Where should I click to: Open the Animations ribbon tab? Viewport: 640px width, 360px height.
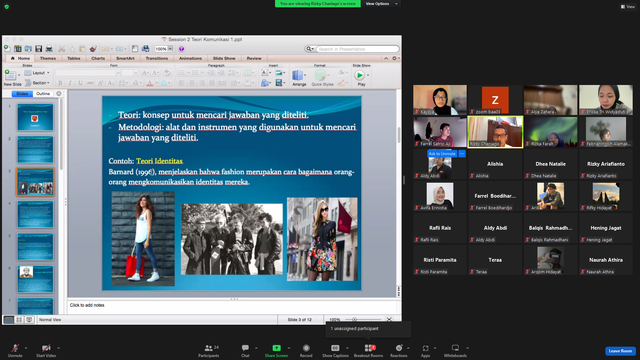click(x=190, y=58)
